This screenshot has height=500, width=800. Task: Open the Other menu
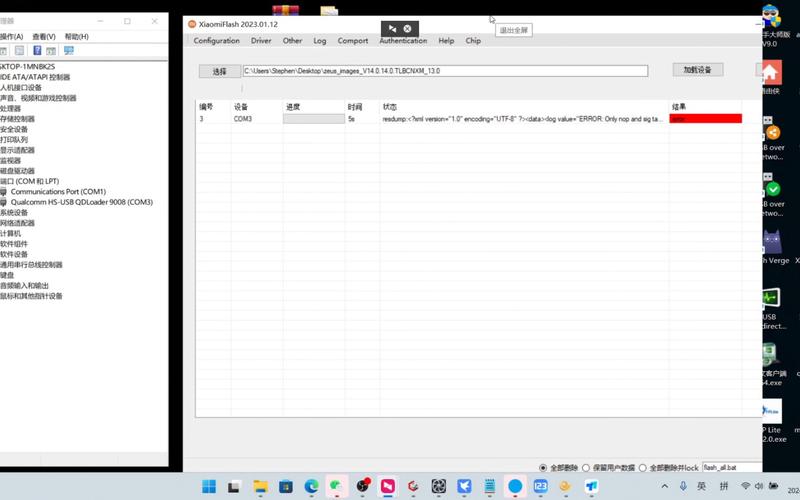point(292,40)
